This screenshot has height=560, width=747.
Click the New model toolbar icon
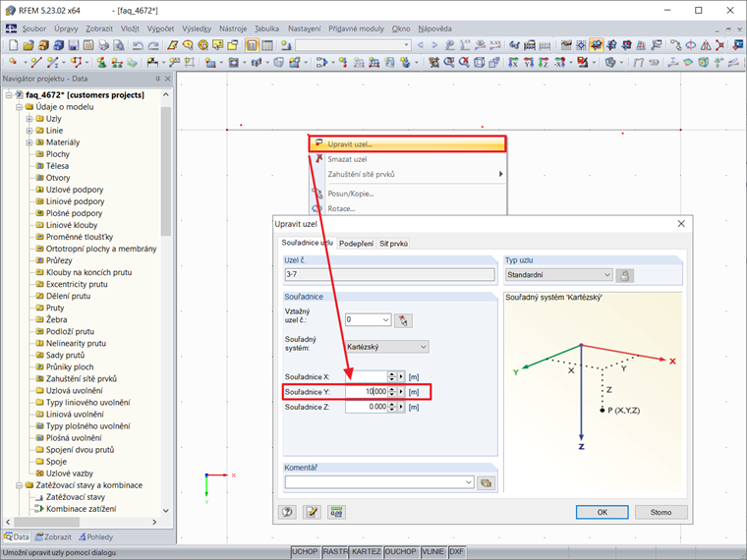(14, 46)
